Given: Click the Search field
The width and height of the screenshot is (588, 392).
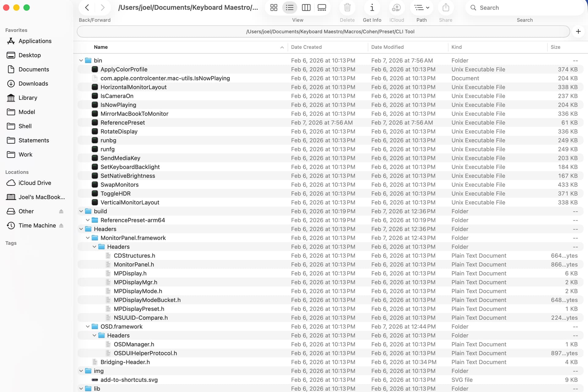Looking at the screenshot, I should (x=524, y=8).
